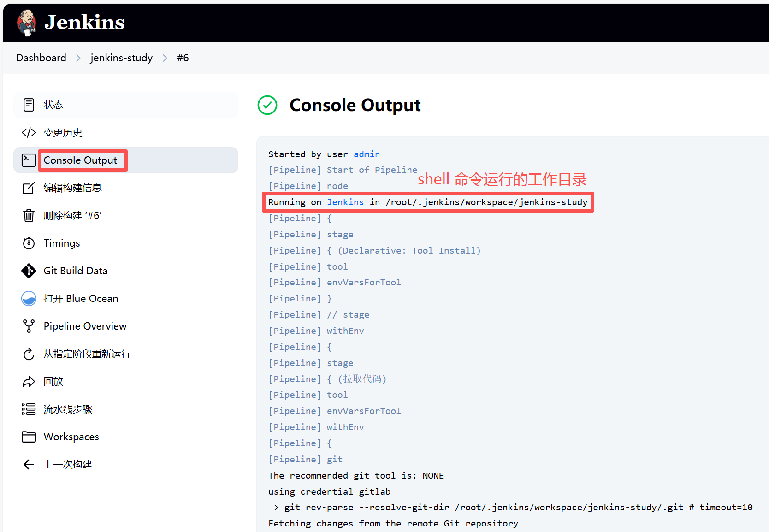Viewport: 769px width, 532px height.
Task: Click '[Pipeline] node' log line
Action: (x=308, y=186)
